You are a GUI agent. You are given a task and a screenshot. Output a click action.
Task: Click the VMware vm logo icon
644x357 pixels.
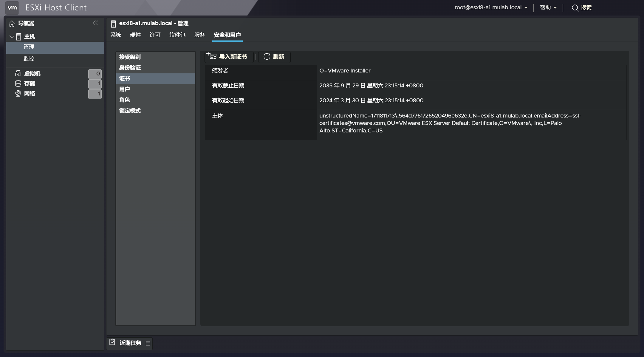point(12,7)
